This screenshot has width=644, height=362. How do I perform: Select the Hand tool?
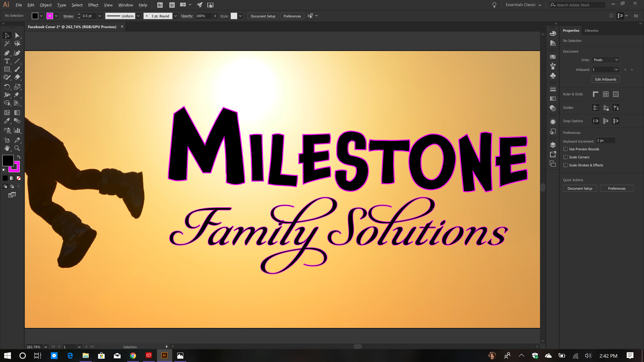click(x=7, y=148)
